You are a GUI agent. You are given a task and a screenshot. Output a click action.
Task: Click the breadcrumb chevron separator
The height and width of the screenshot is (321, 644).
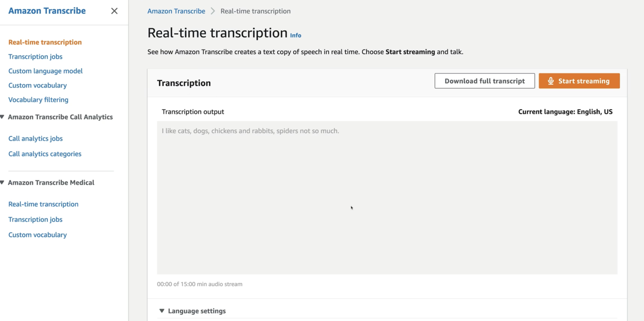(213, 11)
